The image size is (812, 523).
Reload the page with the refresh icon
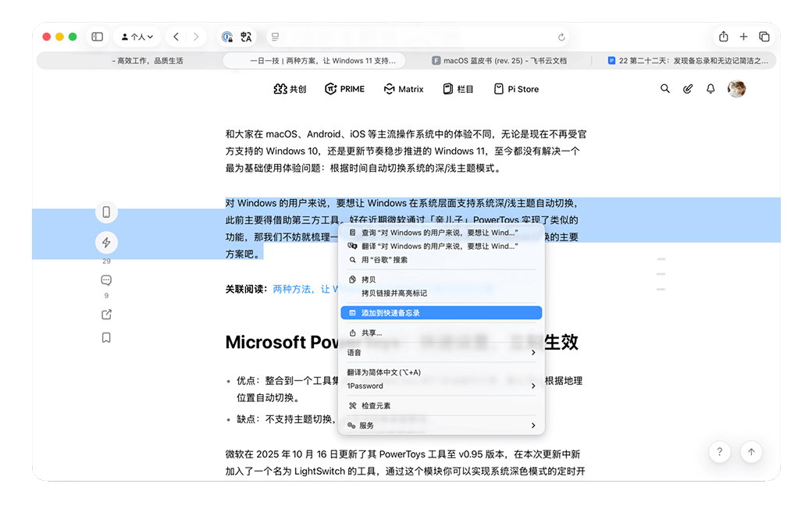(x=561, y=37)
